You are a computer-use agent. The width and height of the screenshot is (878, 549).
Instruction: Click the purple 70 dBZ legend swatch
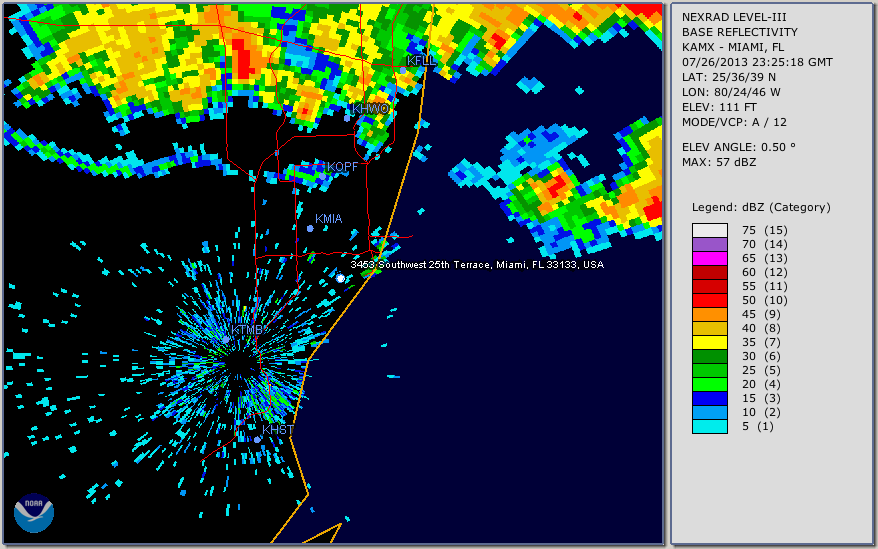click(709, 244)
